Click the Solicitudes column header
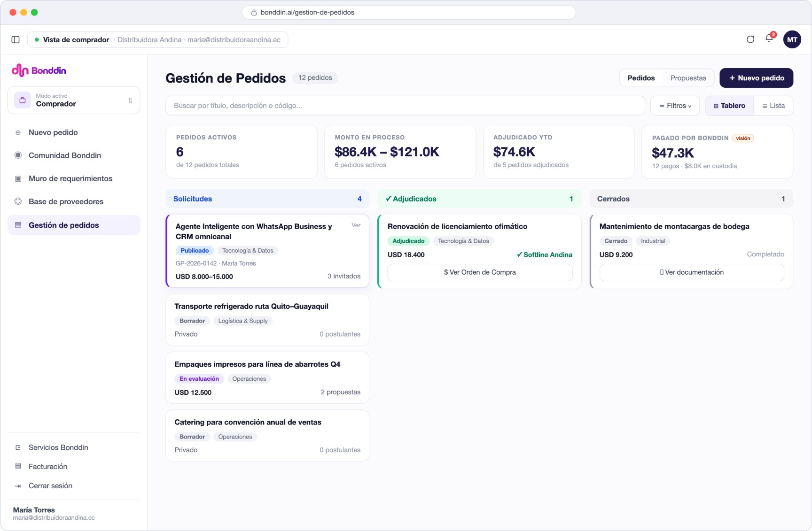The height and width of the screenshot is (531, 812). tap(267, 199)
